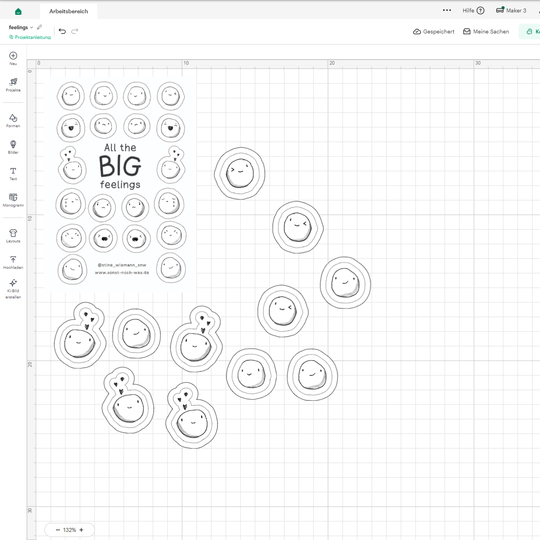Viewport: 540px width, 540px height.
Task: Open the Monogramm tool
Action: (13, 200)
